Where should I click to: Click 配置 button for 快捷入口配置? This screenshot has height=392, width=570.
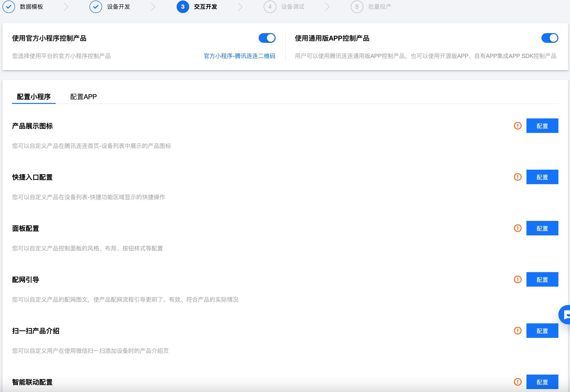(542, 177)
